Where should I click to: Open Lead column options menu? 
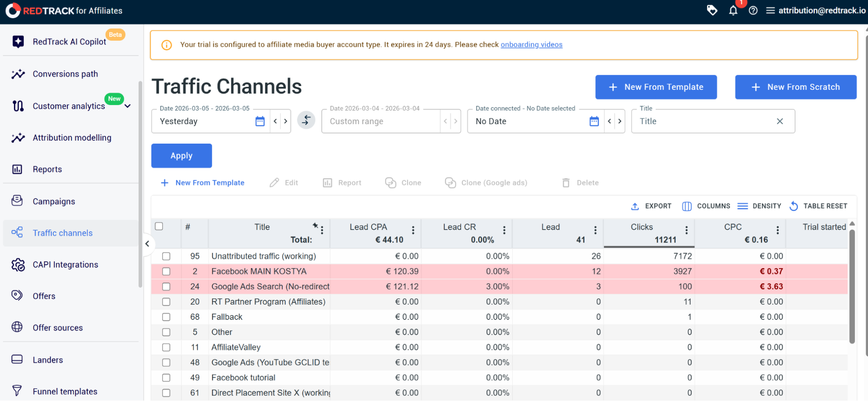coord(595,230)
